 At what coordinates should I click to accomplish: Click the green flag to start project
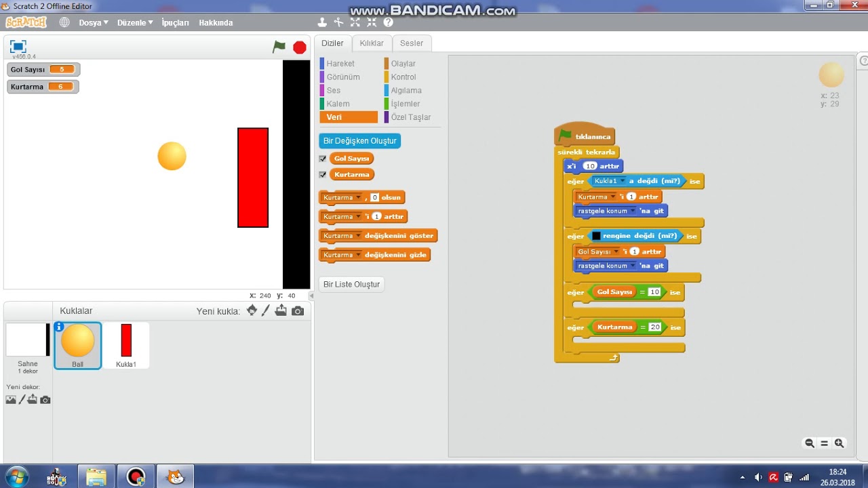[x=279, y=47]
